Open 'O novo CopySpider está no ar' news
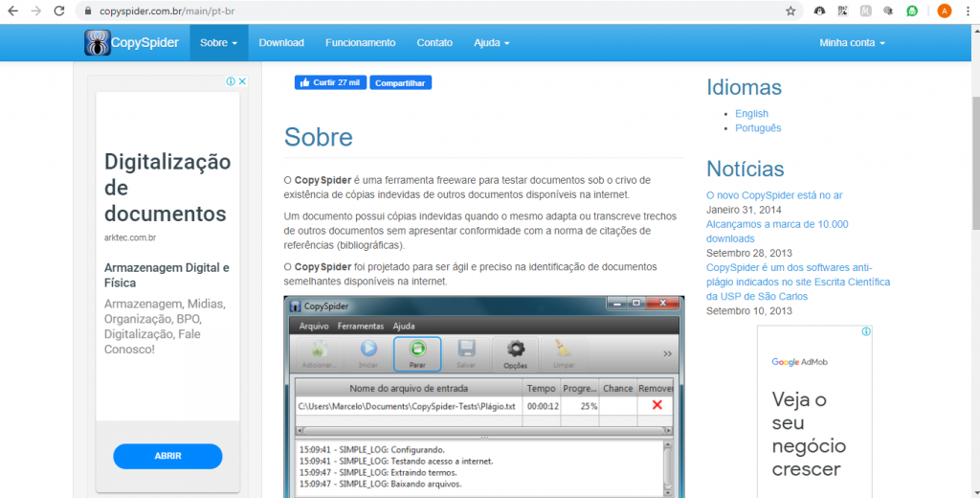 773,195
